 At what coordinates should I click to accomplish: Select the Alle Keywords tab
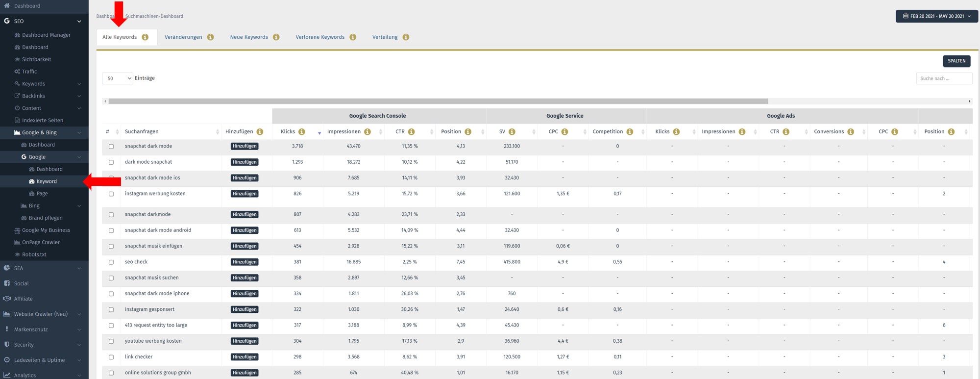[120, 37]
